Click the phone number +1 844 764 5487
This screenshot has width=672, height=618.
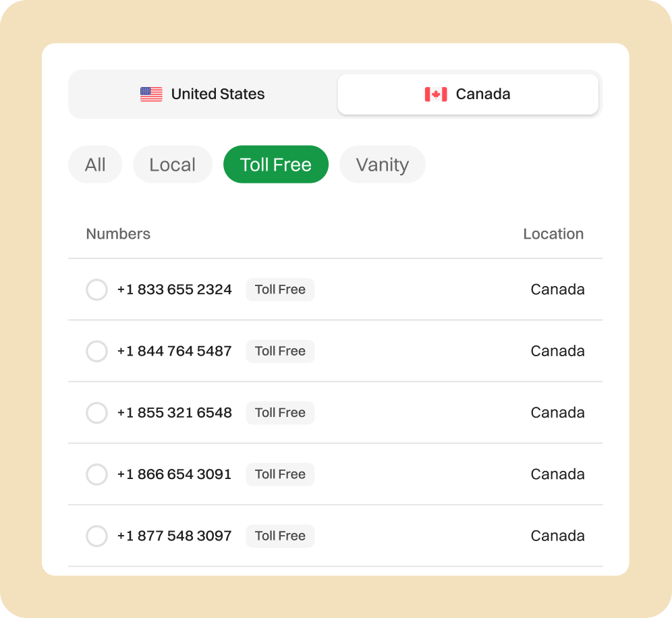(174, 351)
